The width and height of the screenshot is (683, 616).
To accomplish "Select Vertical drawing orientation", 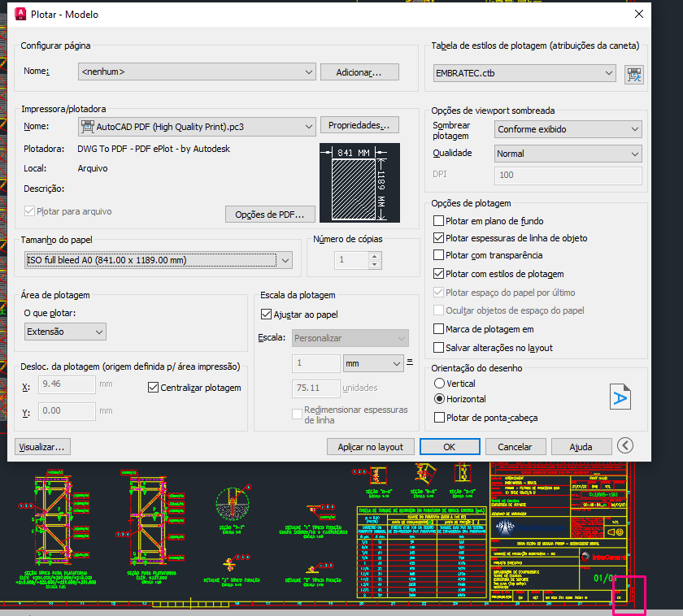I will pos(440,383).
